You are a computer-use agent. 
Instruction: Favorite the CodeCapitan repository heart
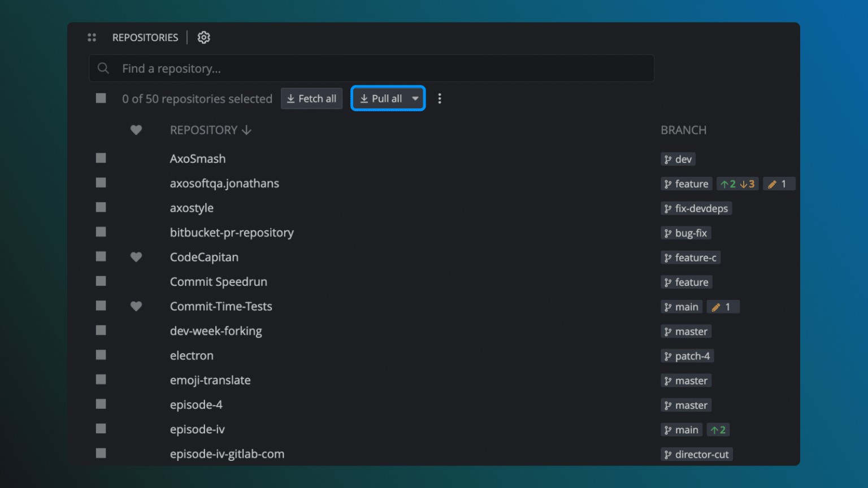click(x=136, y=257)
